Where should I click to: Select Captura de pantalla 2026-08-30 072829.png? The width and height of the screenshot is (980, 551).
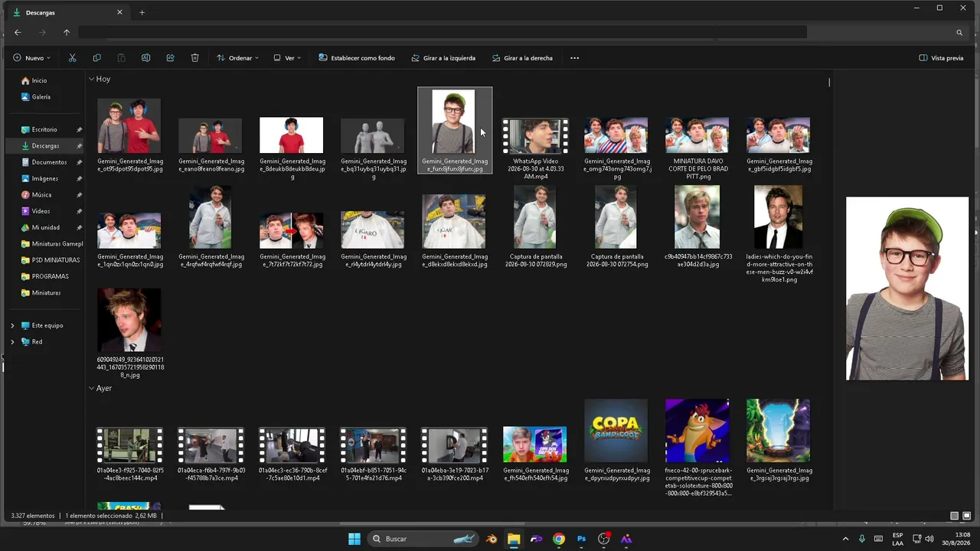[x=536, y=227]
